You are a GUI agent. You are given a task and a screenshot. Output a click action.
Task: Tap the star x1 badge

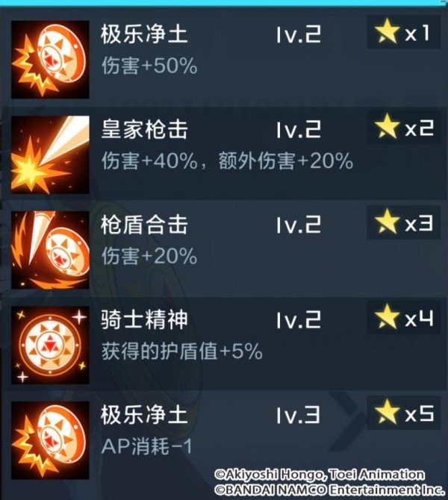point(404,32)
